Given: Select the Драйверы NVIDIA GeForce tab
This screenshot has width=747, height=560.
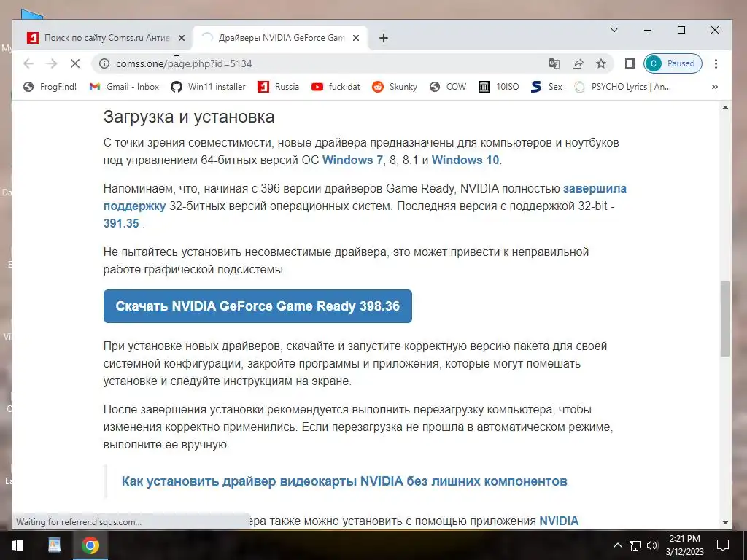Looking at the screenshot, I should pyautogui.click(x=280, y=38).
